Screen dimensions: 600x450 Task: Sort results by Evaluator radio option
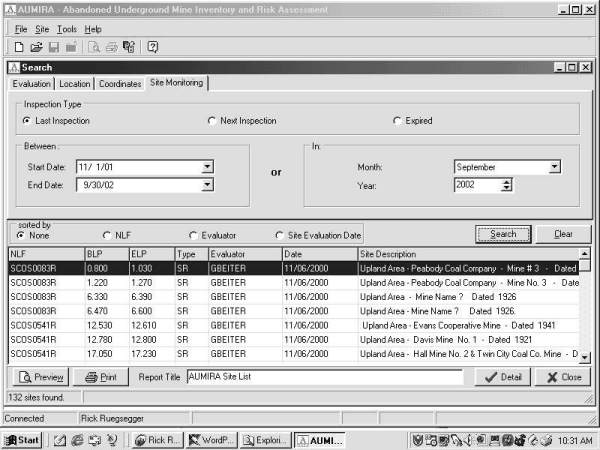[x=193, y=234]
